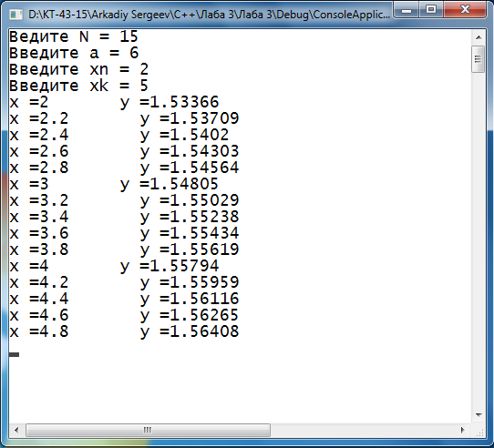Click the value 'y =1.55619'
This screenshot has height=448, width=494.
click(190, 250)
